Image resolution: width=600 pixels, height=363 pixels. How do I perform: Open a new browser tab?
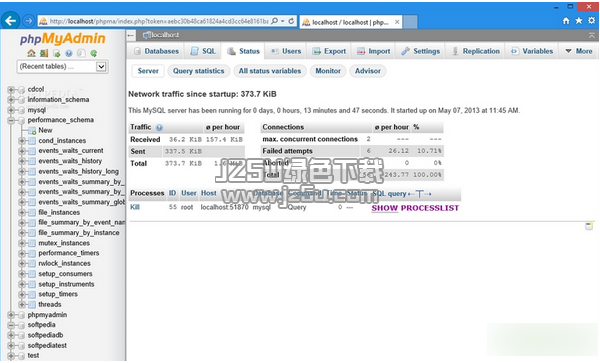pos(410,22)
